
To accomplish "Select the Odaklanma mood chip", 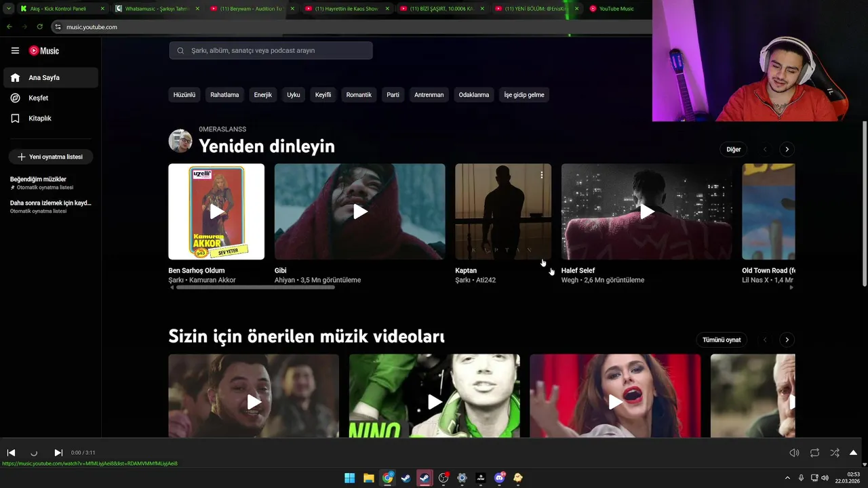I will [474, 95].
